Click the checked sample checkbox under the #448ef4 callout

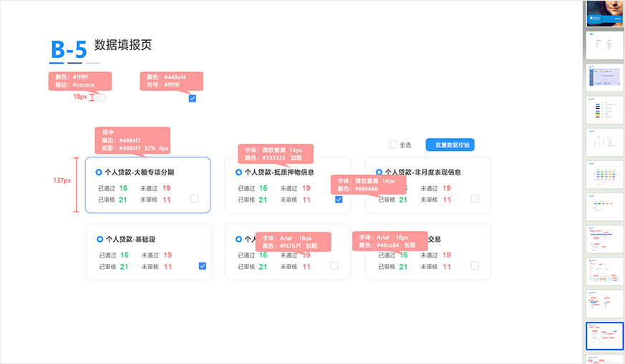[x=192, y=99]
